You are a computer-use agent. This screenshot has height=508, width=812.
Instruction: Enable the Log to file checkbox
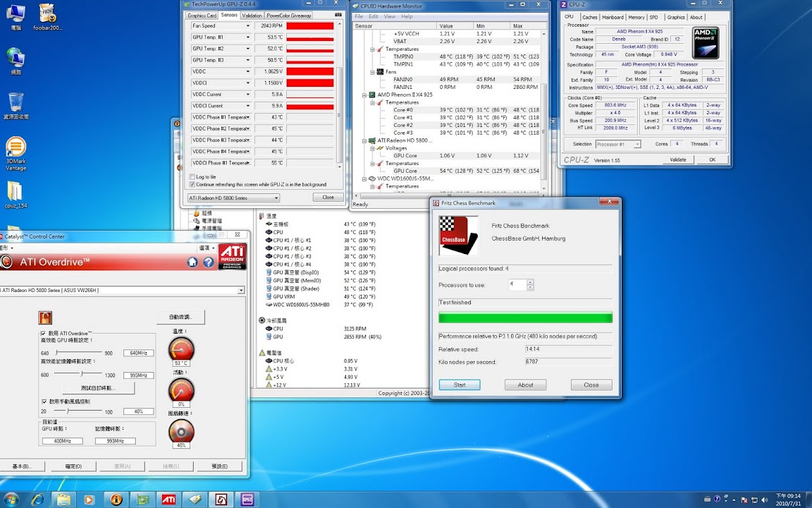[192, 177]
